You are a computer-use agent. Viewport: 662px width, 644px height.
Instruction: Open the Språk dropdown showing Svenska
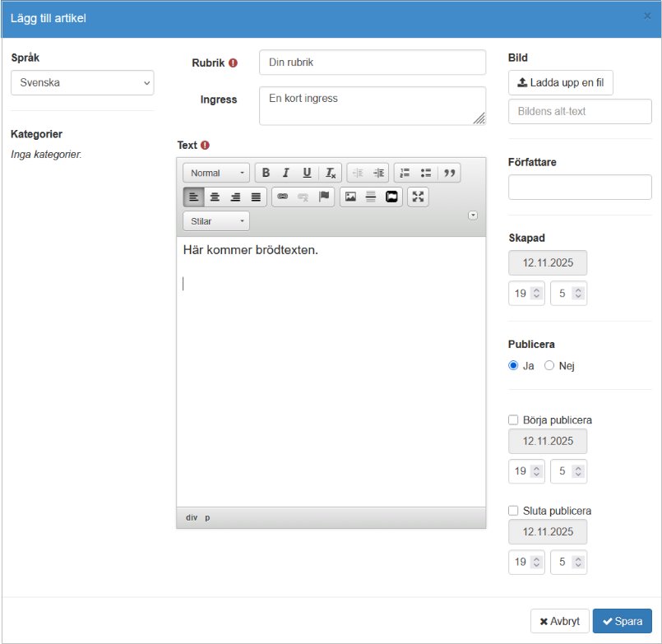click(82, 83)
